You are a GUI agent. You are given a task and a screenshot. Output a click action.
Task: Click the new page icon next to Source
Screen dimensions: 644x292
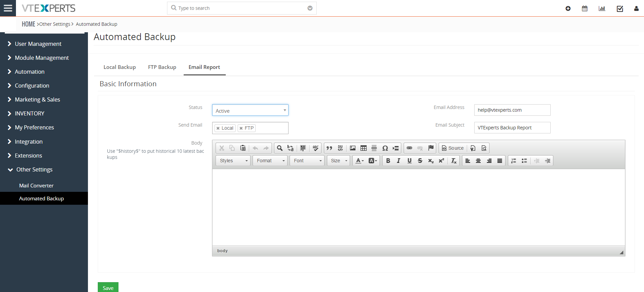pyautogui.click(x=473, y=148)
